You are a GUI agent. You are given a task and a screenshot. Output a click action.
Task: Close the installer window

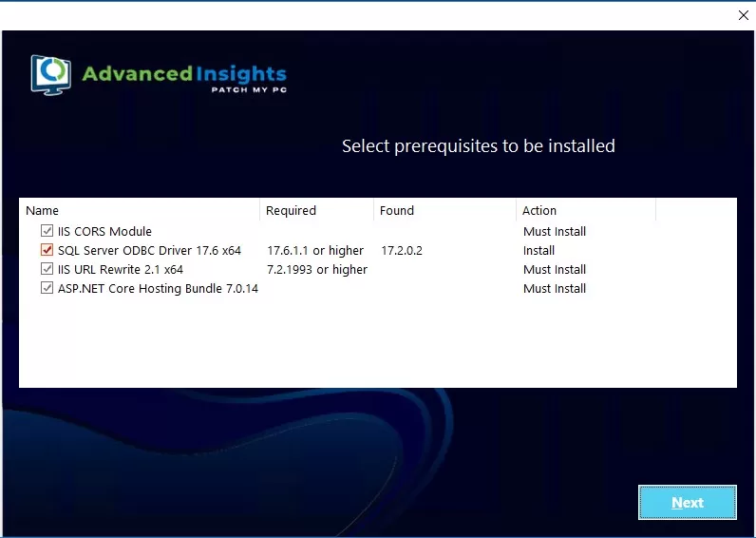point(743,15)
